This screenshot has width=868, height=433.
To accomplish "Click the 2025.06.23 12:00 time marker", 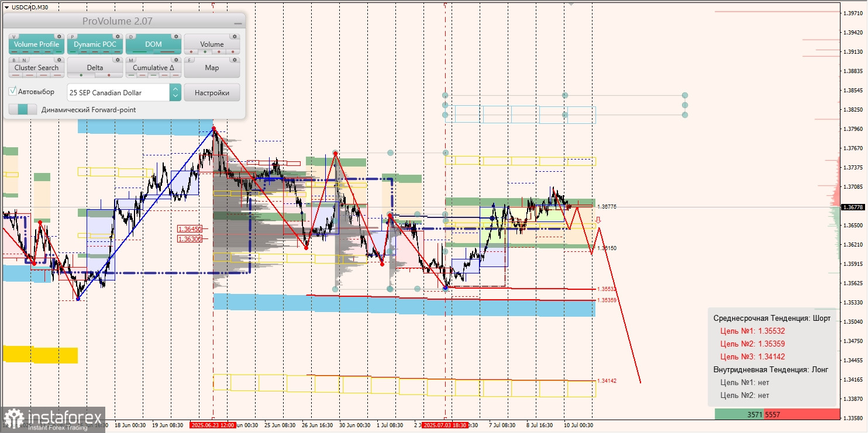I will pos(212,425).
